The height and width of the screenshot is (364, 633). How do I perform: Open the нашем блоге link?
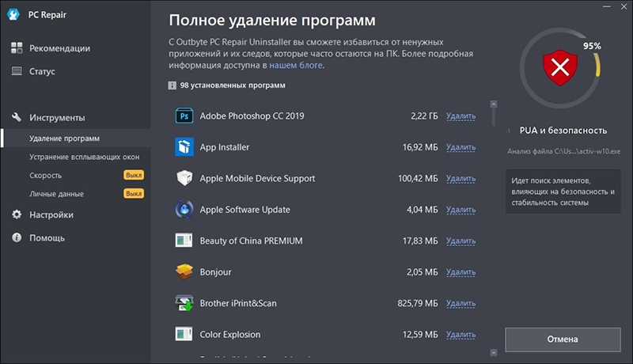(295, 65)
